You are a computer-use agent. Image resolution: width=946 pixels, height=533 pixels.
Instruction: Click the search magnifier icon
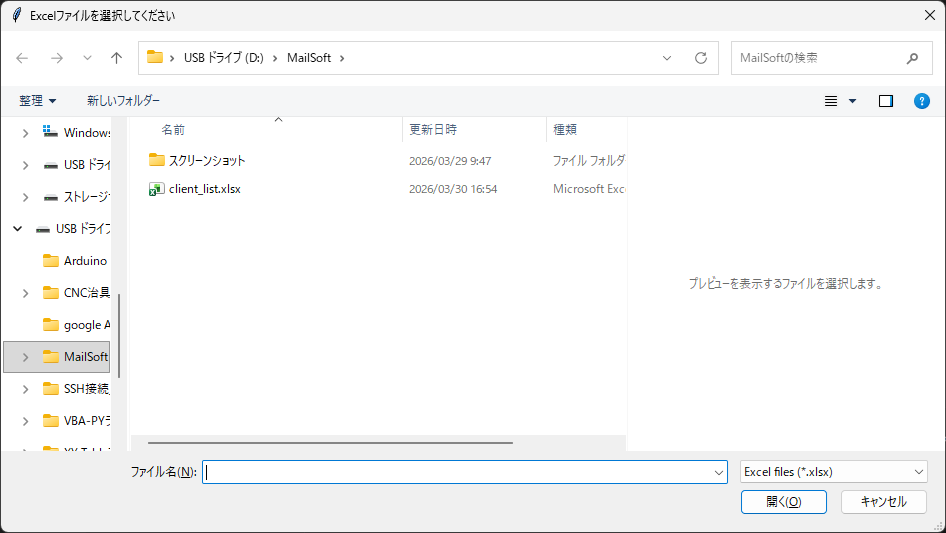click(912, 58)
